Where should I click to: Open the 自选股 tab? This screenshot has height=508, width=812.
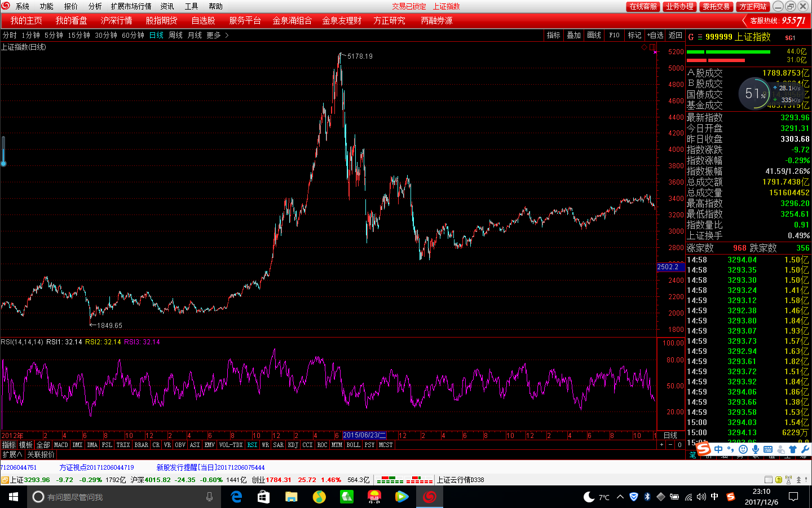203,20
